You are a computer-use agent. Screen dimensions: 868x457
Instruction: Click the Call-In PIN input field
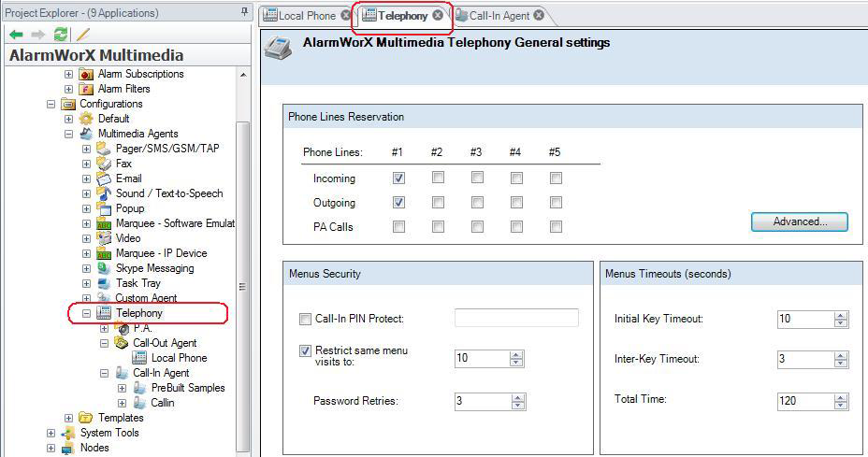click(516, 319)
